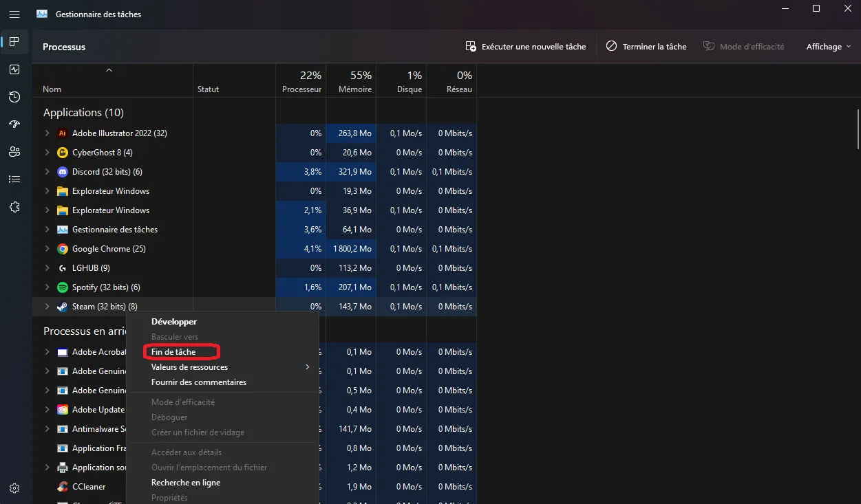The height and width of the screenshot is (504, 861).
Task: Select Recherche en ligne menu entry
Action: click(x=186, y=483)
